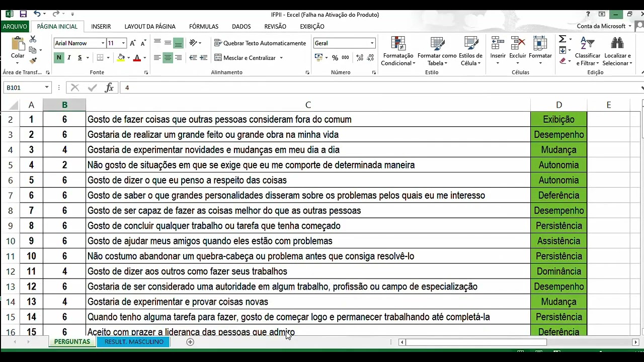
Task: Open Formatar como Tabela gallery
Action: 437,51
